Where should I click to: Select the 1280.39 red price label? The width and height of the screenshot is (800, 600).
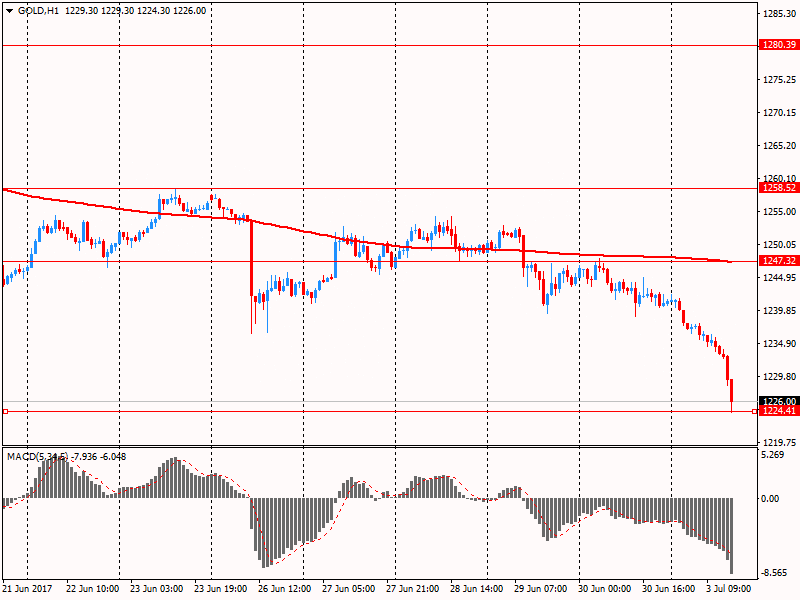[x=779, y=45]
